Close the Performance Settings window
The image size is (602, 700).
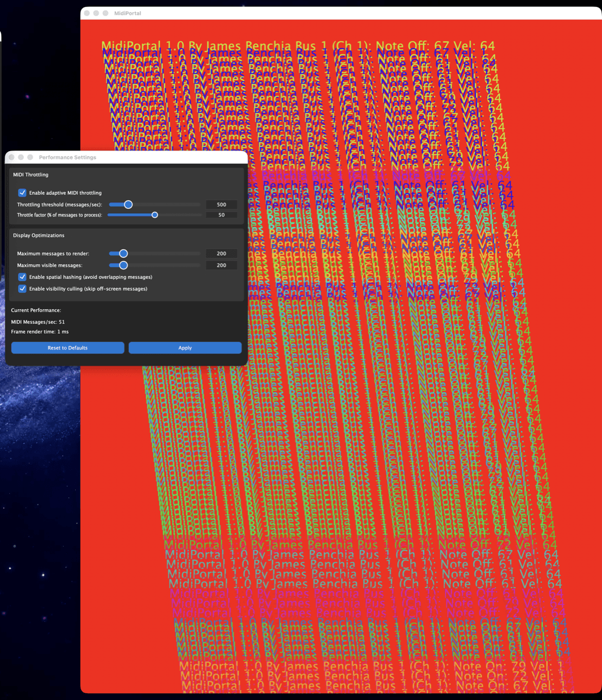pos(12,157)
